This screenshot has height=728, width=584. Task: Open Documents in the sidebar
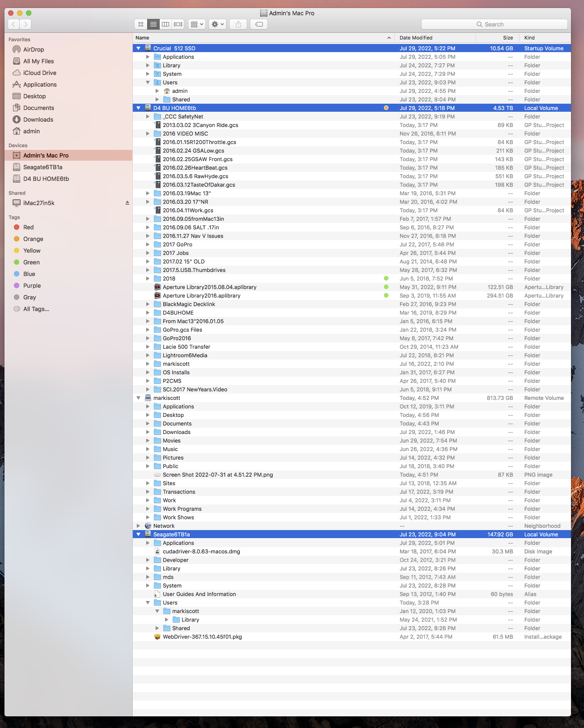(39, 108)
